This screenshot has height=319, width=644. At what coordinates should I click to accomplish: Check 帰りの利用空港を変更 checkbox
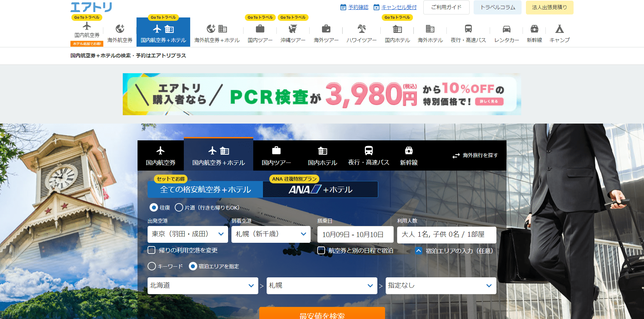pyautogui.click(x=152, y=250)
